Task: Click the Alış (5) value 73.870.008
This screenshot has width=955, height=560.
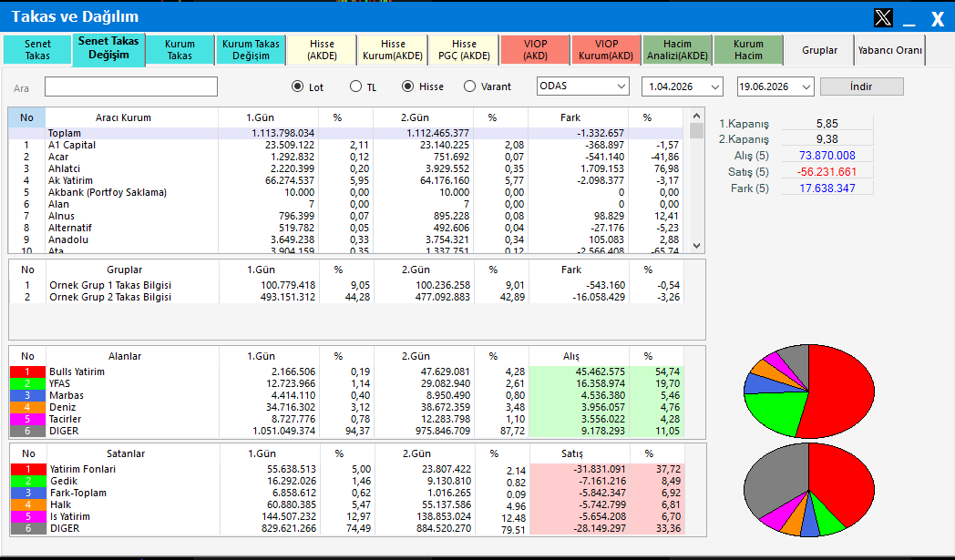Action: 827,156
